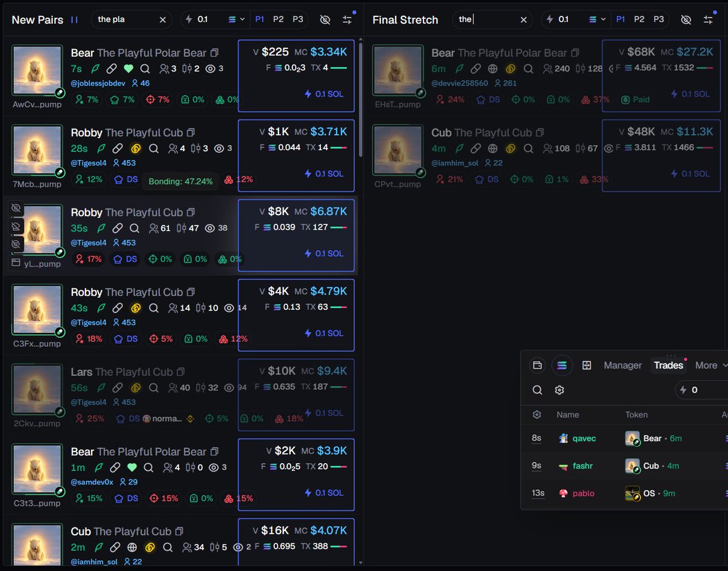Image resolution: width=728 pixels, height=571 pixels.
Task: Click the layout icon left of Manager tab
Action: (x=587, y=365)
